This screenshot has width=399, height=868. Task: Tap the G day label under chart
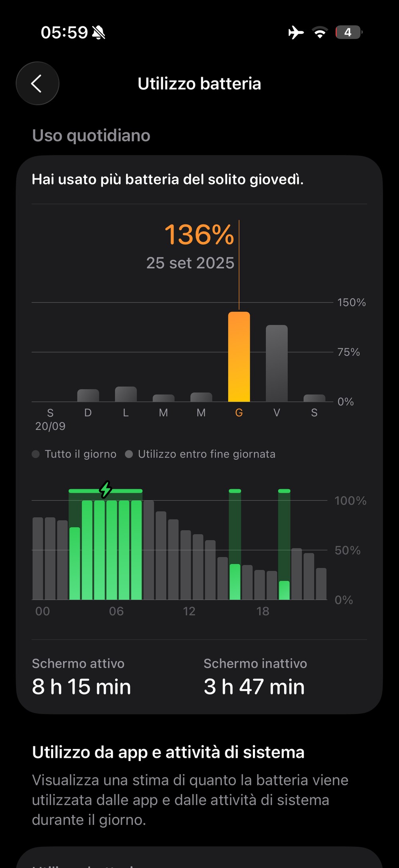(239, 413)
